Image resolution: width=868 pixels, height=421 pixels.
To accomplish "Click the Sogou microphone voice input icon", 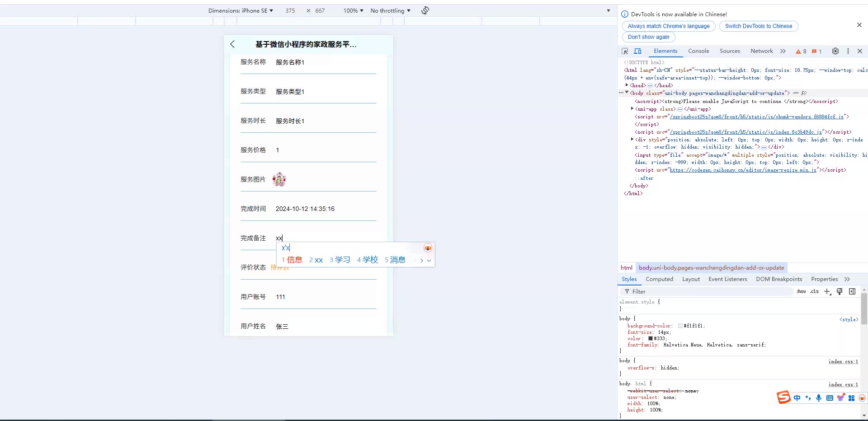I will [818, 398].
